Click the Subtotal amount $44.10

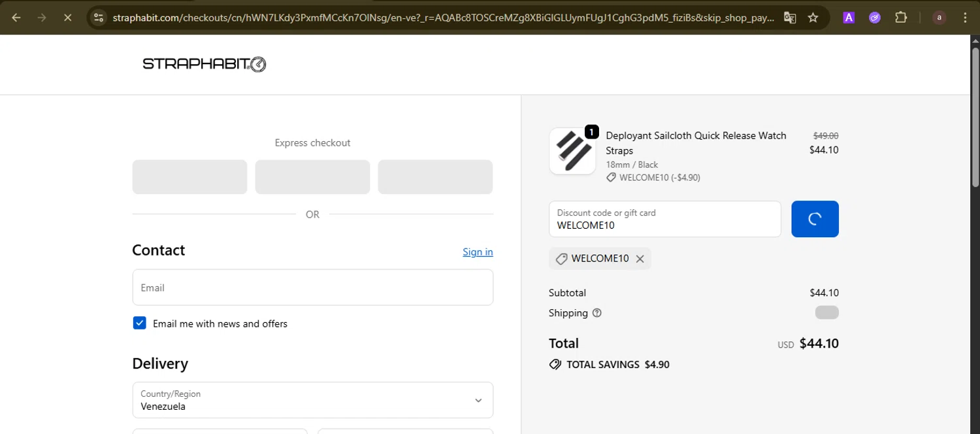824,293
